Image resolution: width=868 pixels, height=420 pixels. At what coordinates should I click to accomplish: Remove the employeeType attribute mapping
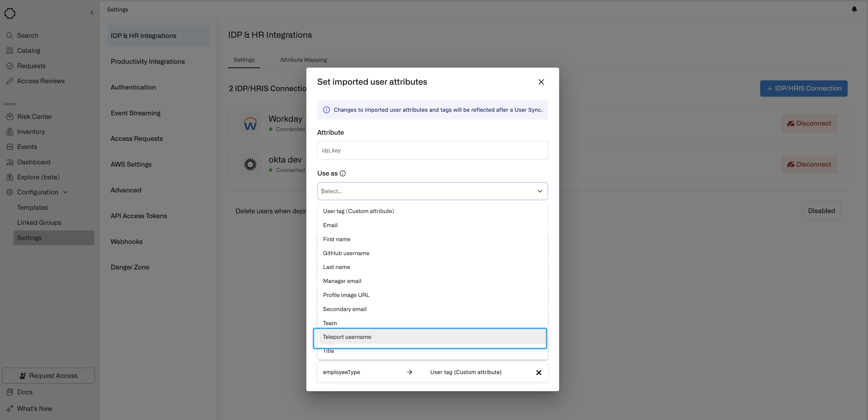538,373
